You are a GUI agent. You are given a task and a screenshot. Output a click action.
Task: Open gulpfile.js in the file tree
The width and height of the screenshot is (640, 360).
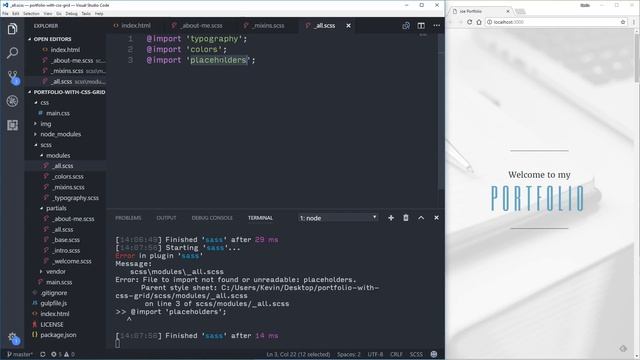(x=53, y=303)
